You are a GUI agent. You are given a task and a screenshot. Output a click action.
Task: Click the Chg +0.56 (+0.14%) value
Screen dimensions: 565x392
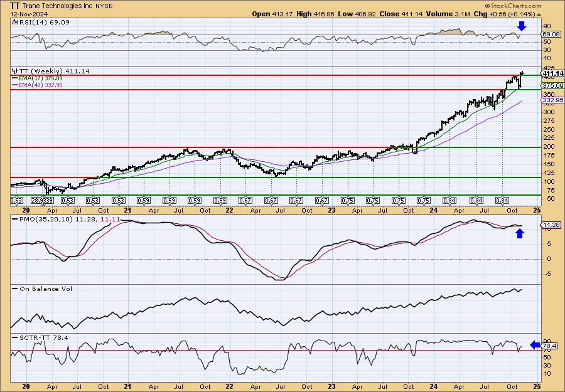(x=505, y=14)
